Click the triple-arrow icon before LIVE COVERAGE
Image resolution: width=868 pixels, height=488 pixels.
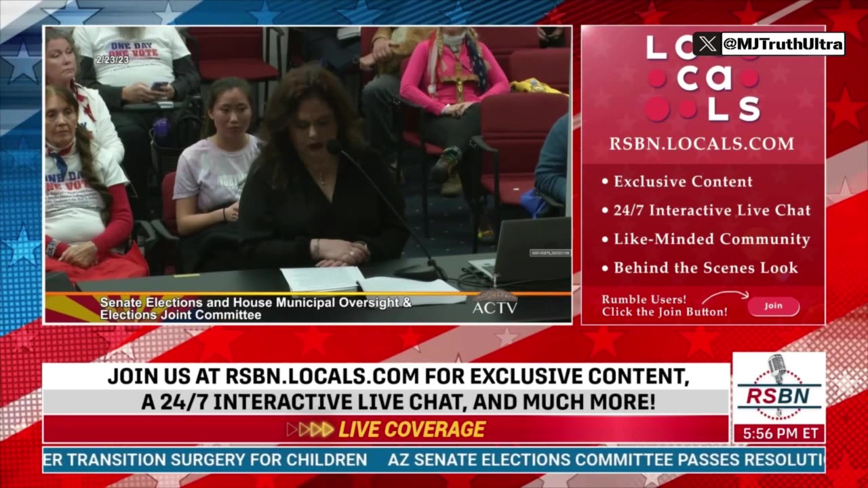tap(311, 429)
